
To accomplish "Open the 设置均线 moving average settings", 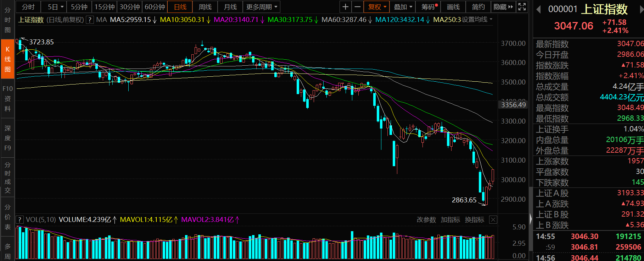I will pyautogui.click(x=477, y=20).
